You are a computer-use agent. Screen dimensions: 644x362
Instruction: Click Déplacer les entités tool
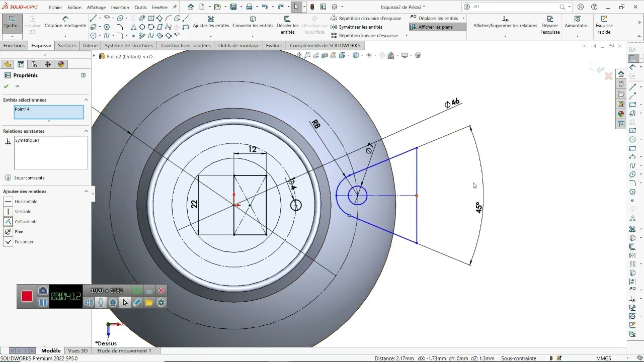(434, 18)
